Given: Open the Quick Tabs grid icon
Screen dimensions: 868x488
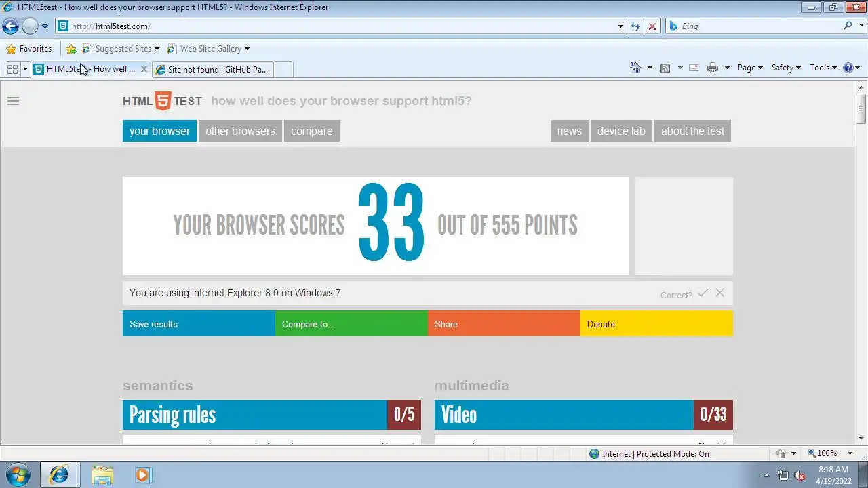Looking at the screenshot, I should click(x=12, y=69).
